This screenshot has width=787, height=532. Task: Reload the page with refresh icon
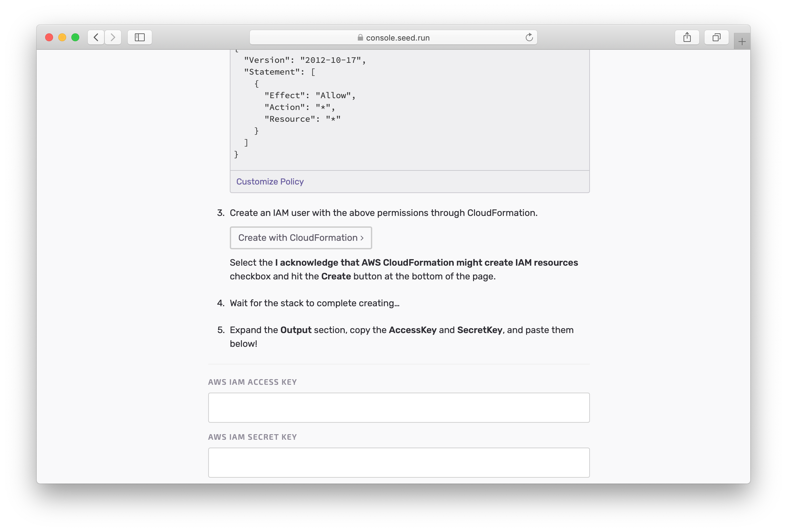pyautogui.click(x=529, y=37)
